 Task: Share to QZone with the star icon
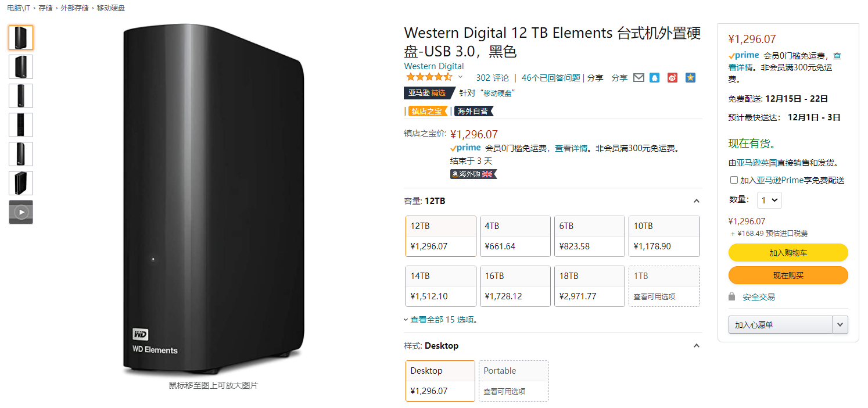click(x=690, y=78)
